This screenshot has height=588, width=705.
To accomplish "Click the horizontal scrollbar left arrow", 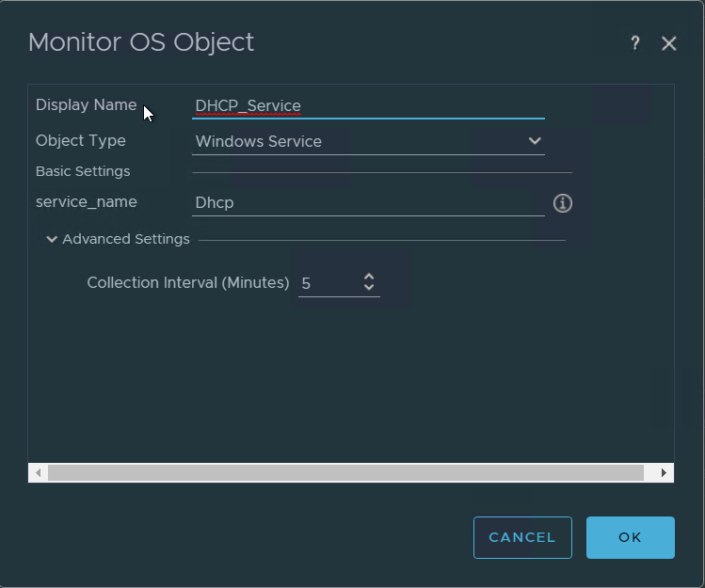I will [x=38, y=472].
